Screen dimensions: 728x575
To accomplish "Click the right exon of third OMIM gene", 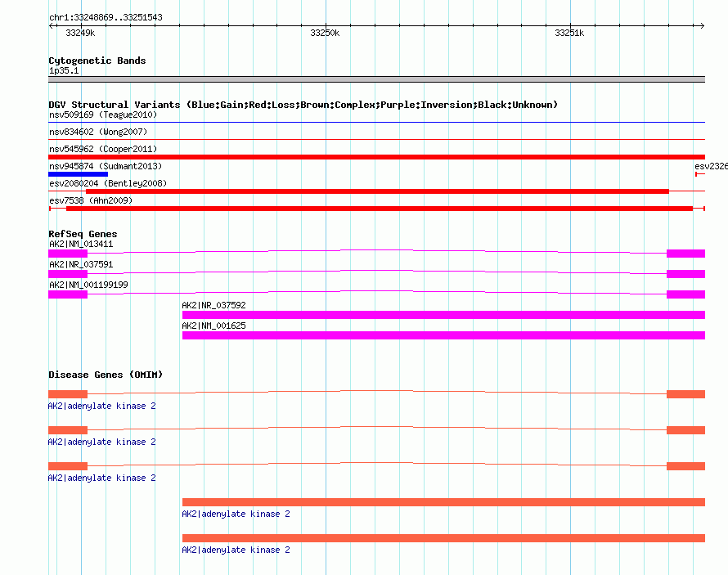I will (x=685, y=466).
